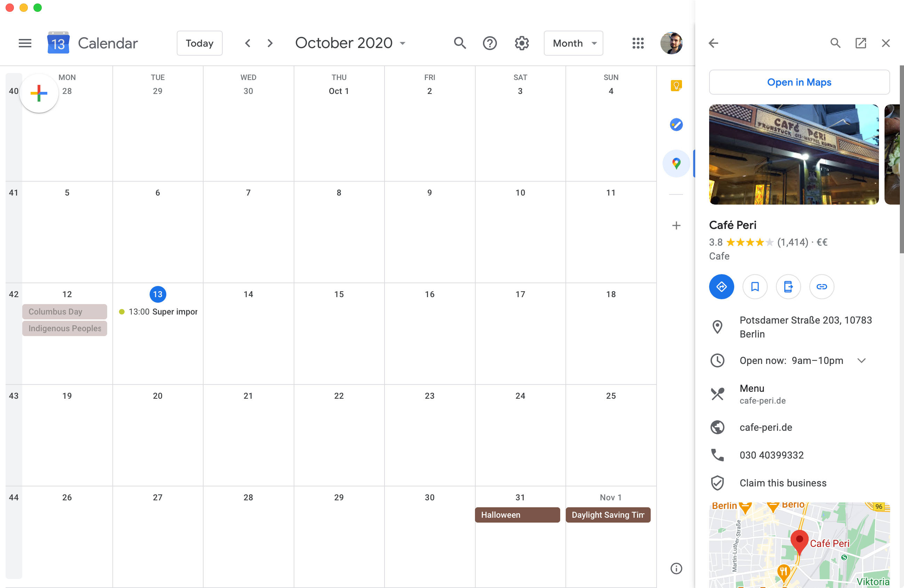Click Today button to return to current date

[x=200, y=43]
